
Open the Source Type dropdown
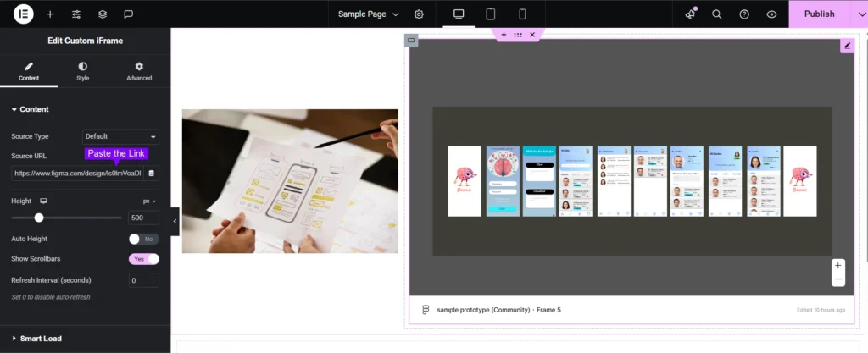point(120,136)
